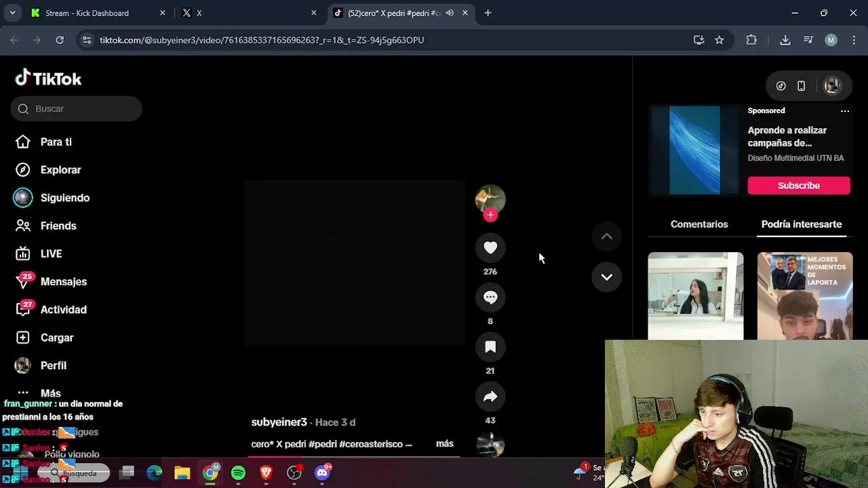868x488 pixels.
Task: Open comments via the speech bubble icon
Action: 490,298
